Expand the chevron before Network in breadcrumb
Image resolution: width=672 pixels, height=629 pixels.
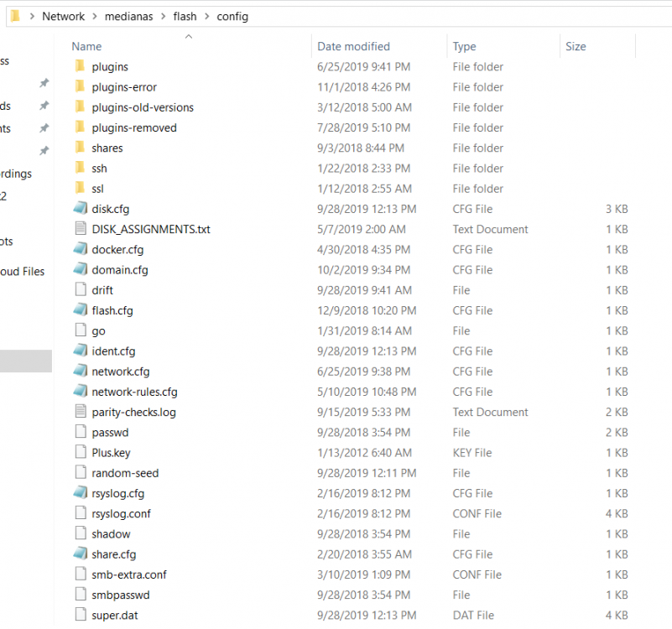tap(32, 16)
